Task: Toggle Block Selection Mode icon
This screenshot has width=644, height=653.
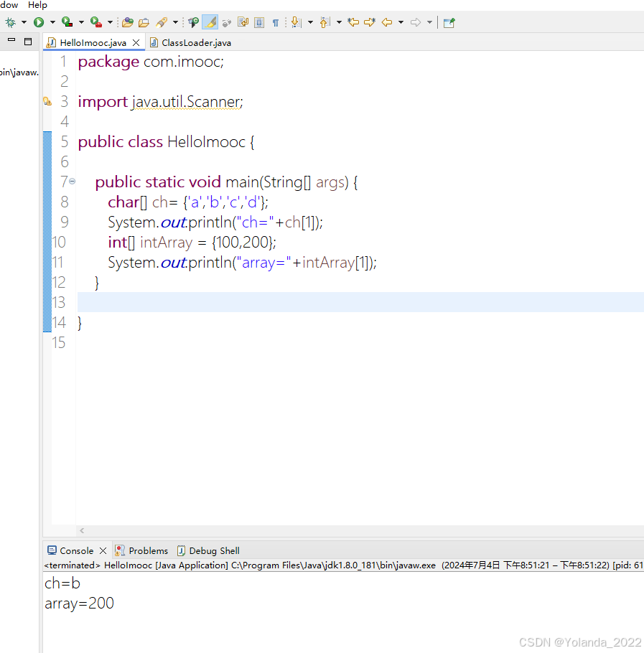Action: [x=243, y=22]
